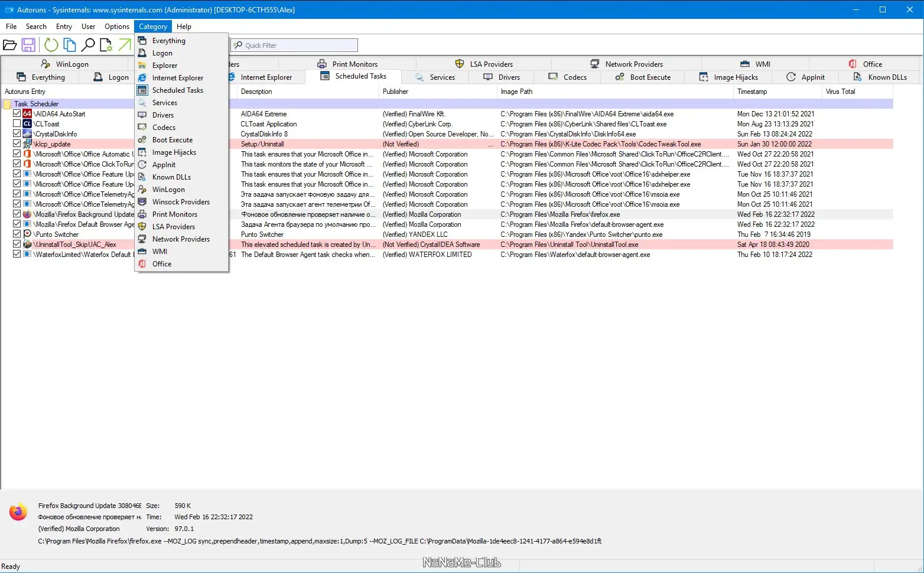The width and height of the screenshot is (924, 573).
Task: Sort by the Publisher column header
Action: pyautogui.click(x=438, y=92)
